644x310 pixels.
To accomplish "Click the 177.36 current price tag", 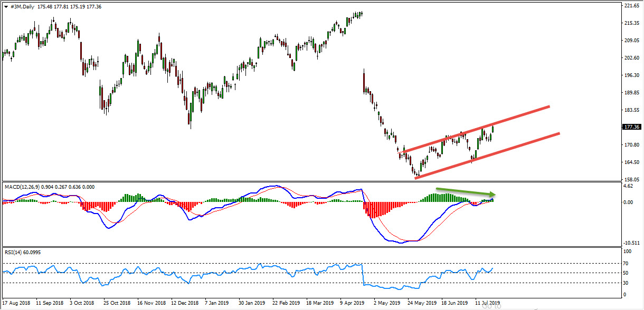I will (631, 127).
